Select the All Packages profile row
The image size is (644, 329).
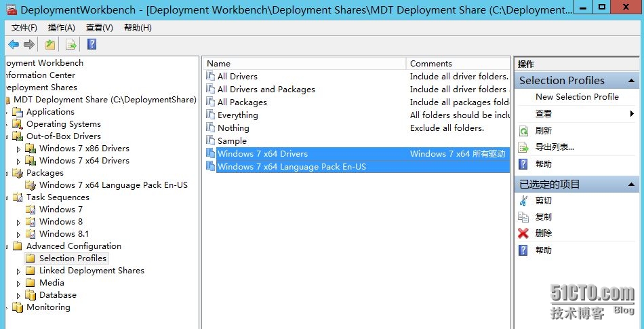tap(357, 102)
